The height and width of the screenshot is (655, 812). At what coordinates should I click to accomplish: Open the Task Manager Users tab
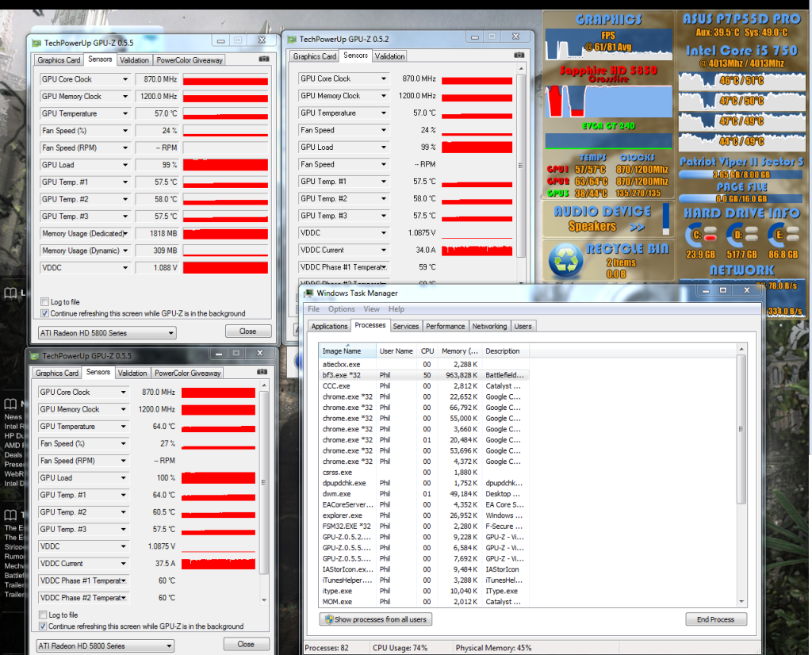(x=523, y=326)
